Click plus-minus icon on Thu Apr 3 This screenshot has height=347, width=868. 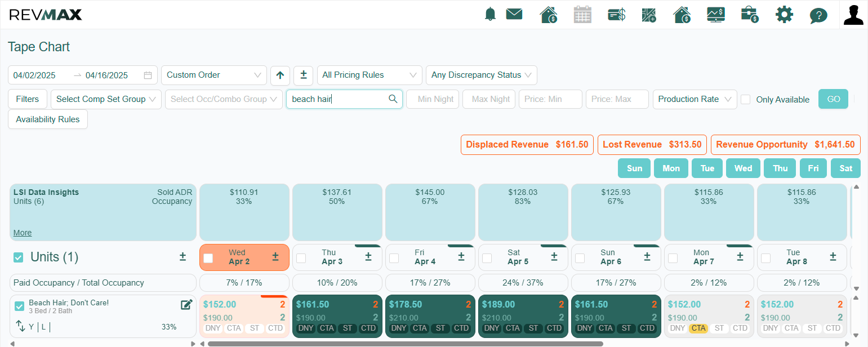point(368,257)
